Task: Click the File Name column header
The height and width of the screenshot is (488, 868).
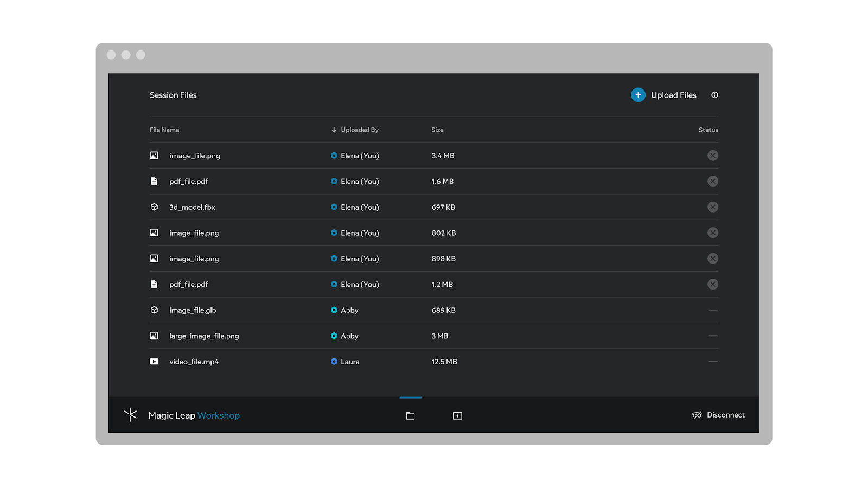Action: [x=164, y=130]
